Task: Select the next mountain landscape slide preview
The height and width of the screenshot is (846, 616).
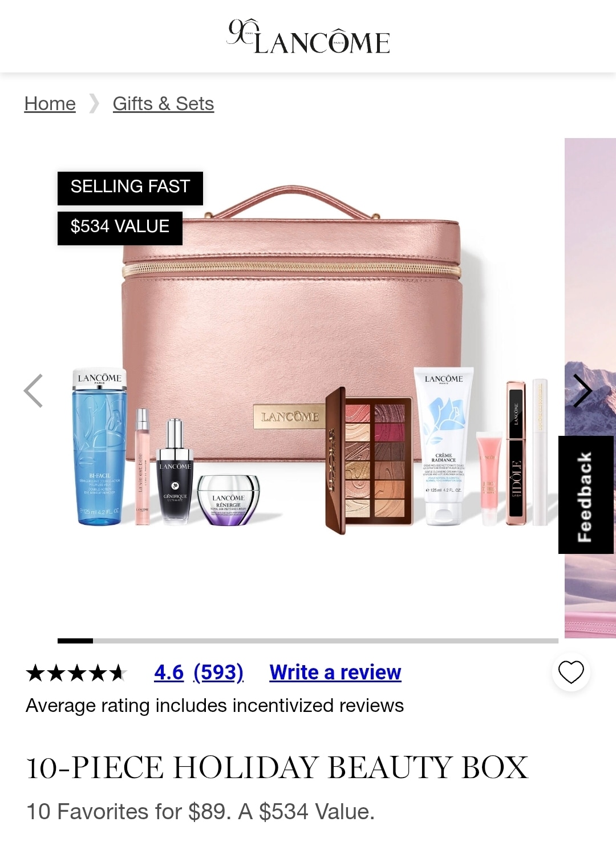Action: (590, 388)
